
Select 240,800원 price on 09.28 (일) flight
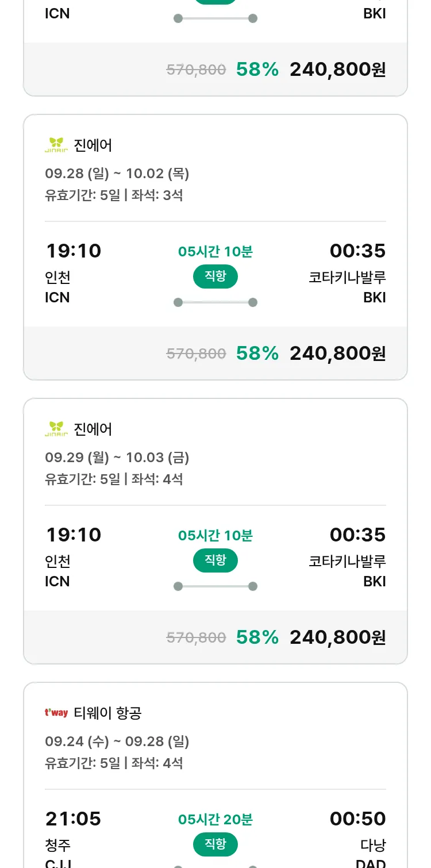tap(337, 353)
